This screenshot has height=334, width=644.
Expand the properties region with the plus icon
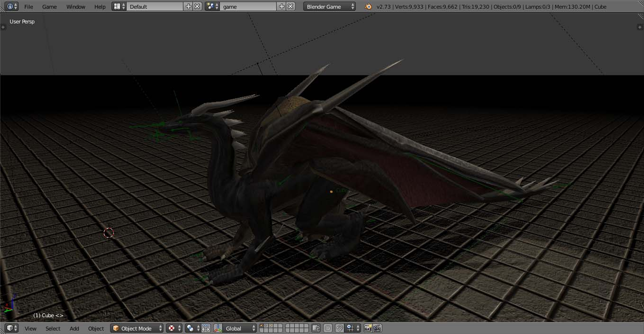(640, 27)
